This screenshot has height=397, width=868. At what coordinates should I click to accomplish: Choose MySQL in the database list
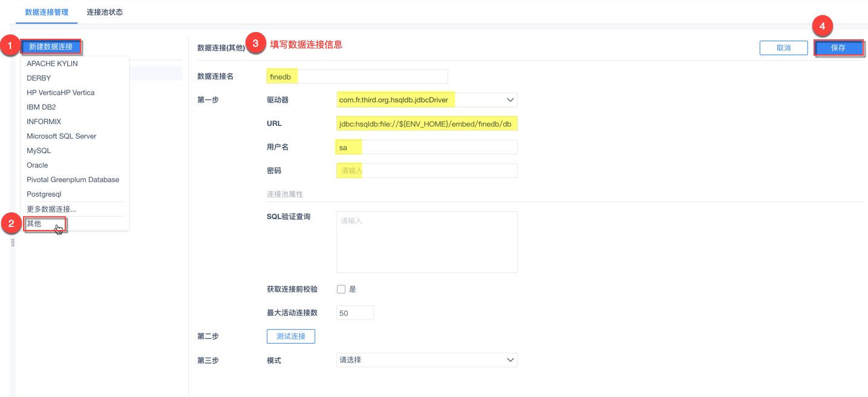(39, 151)
